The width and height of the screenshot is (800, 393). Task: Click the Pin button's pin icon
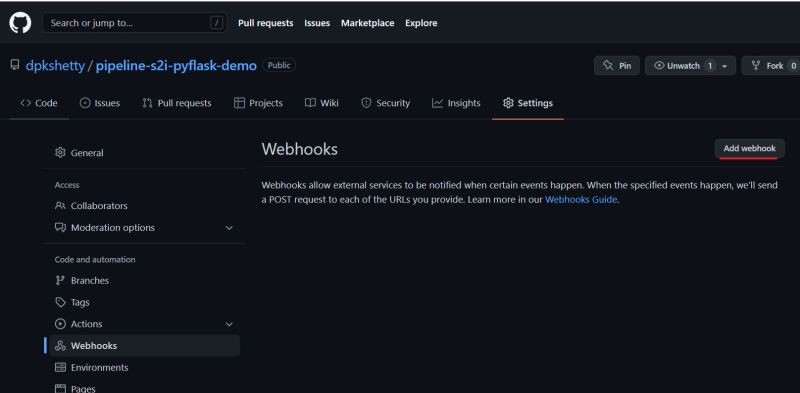coord(608,66)
